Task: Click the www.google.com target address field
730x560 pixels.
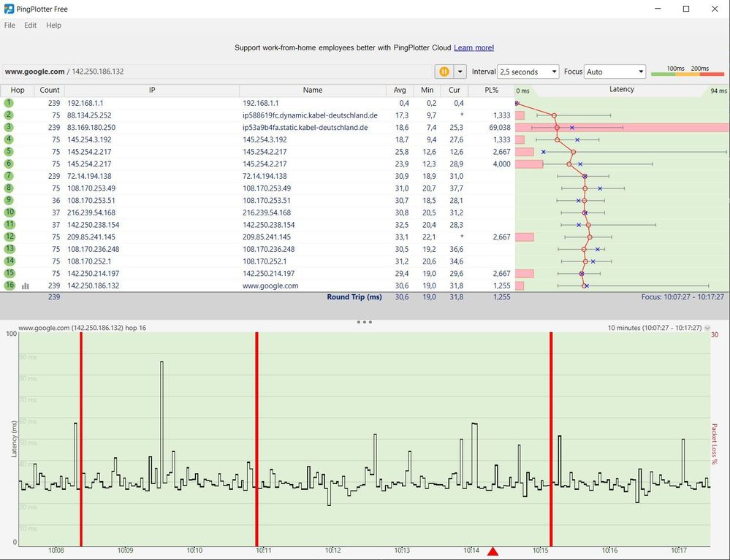Action: 217,72
